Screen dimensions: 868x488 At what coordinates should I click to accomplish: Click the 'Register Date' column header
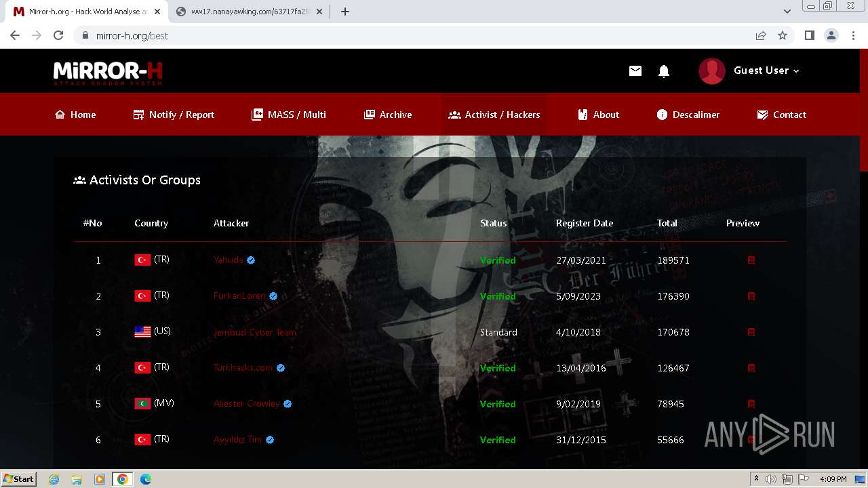585,223
